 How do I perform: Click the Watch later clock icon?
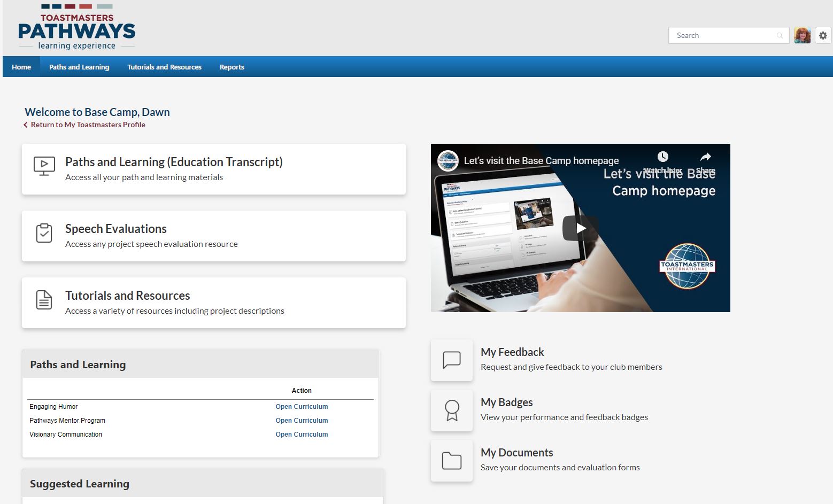click(662, 157)
